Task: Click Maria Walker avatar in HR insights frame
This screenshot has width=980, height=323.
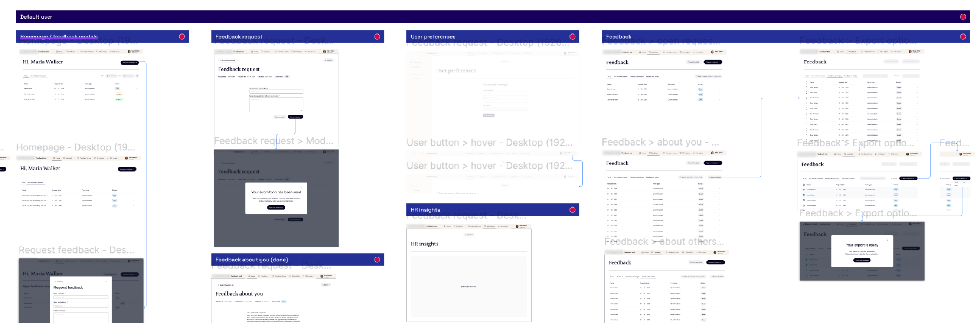Action: click(x=517, y=226)
